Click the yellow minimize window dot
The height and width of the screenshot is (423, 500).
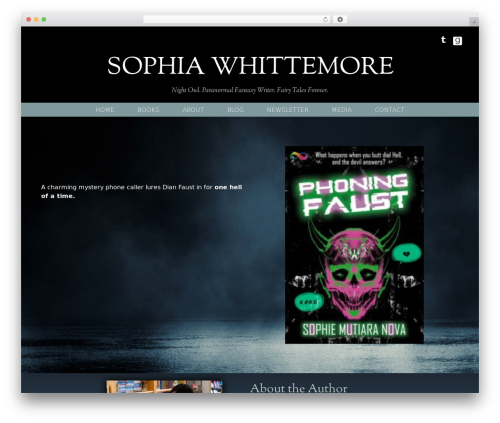[x=36, y=20]
